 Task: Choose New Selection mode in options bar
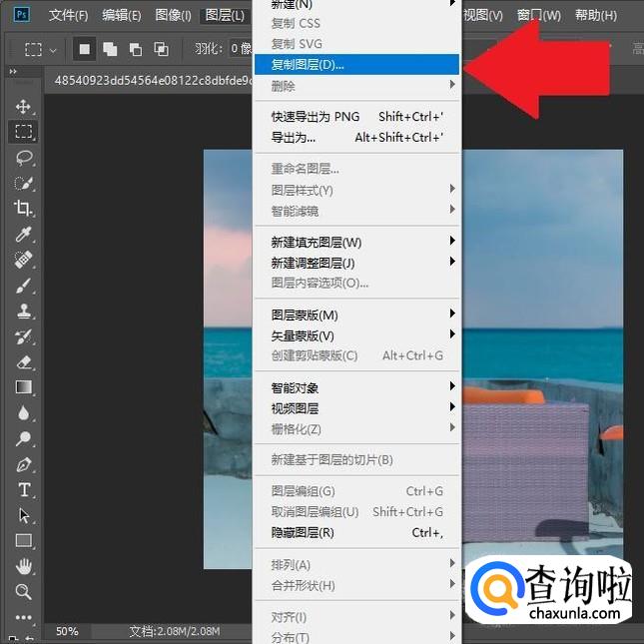[85, 49]
